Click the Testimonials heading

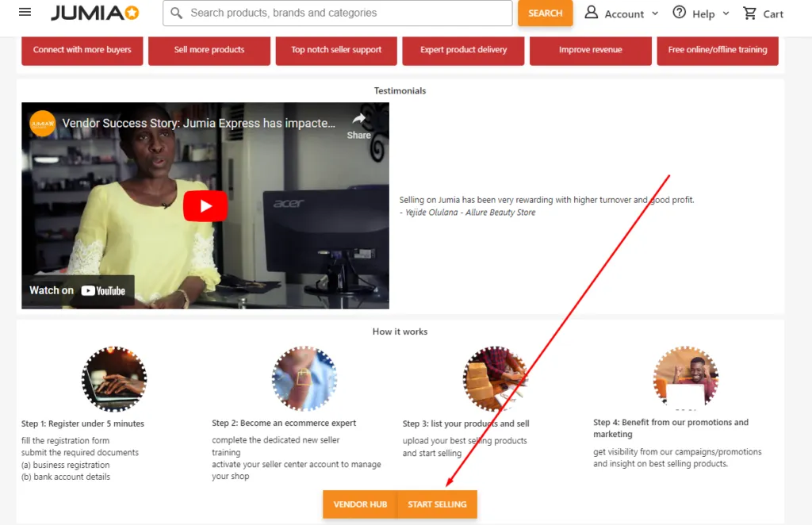(400, 90)
